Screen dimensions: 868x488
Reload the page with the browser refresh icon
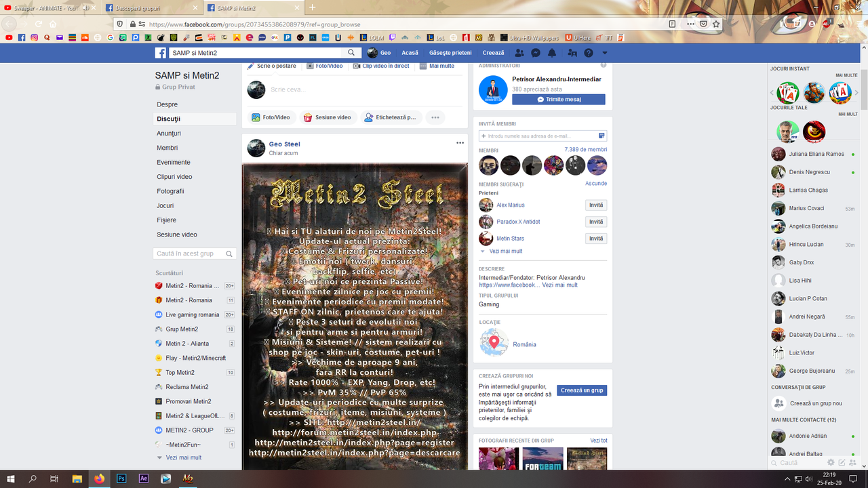pos(38,24)
